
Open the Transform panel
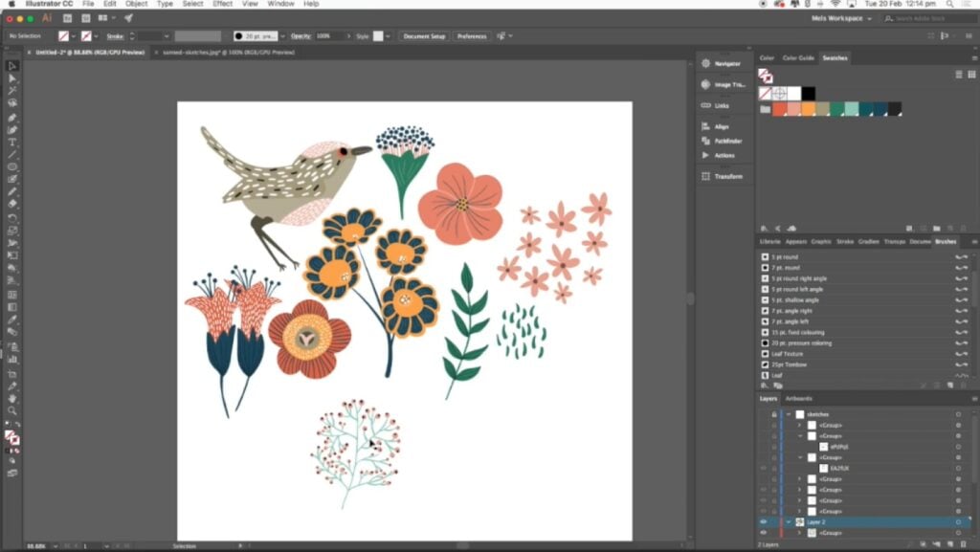pos(727,176)
